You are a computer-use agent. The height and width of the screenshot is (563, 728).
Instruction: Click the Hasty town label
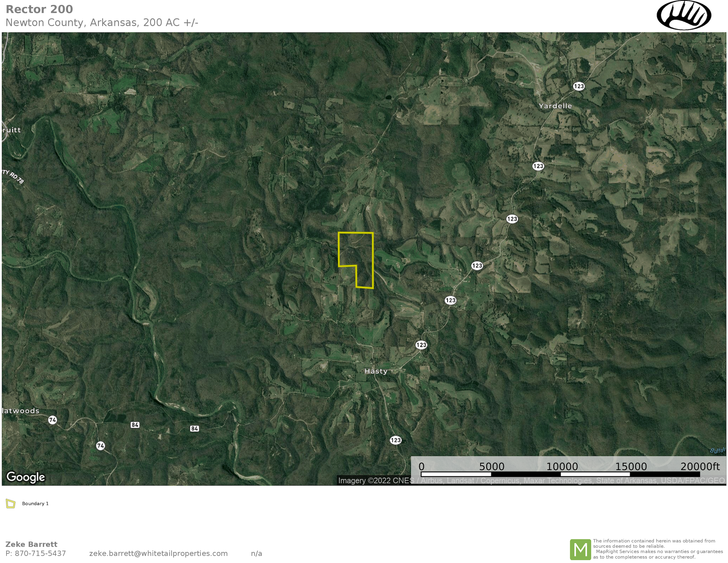point(376,371)
